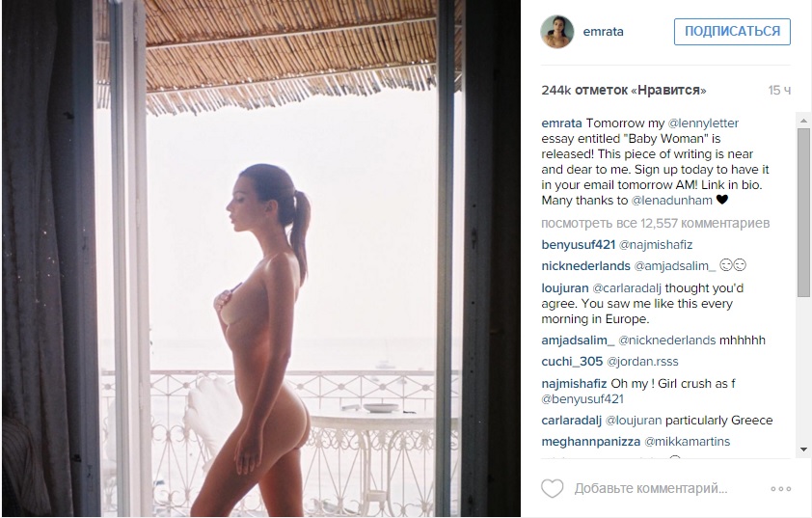Open benyusuf421 commenter profile
This screenshot has width=812, height=518.
(x=579, y=244)
